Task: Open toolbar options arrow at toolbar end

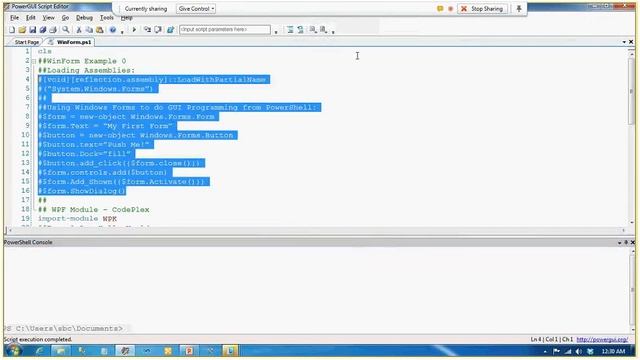Action: click(333, 31)
